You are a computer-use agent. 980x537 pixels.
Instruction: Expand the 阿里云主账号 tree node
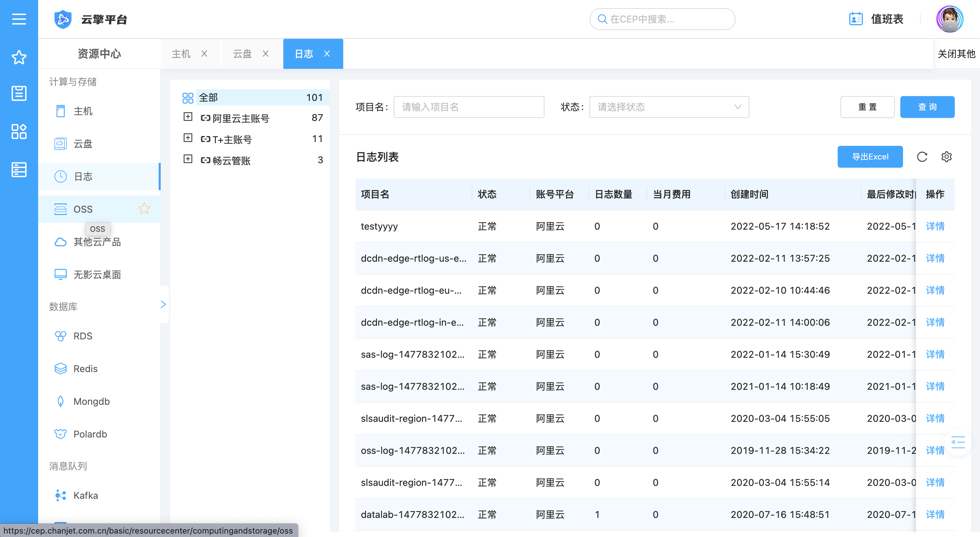click(x=188, y=117)
